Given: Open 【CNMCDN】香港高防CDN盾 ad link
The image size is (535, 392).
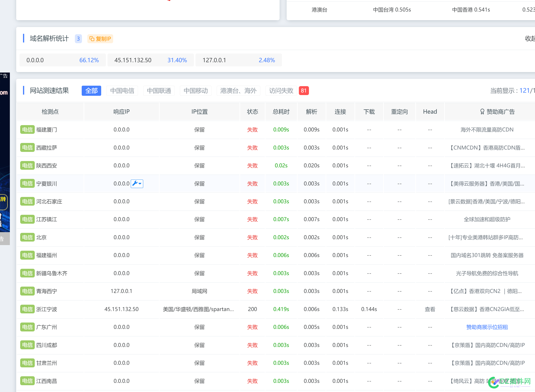Looking at the screenshot, I should click(487, 148).
